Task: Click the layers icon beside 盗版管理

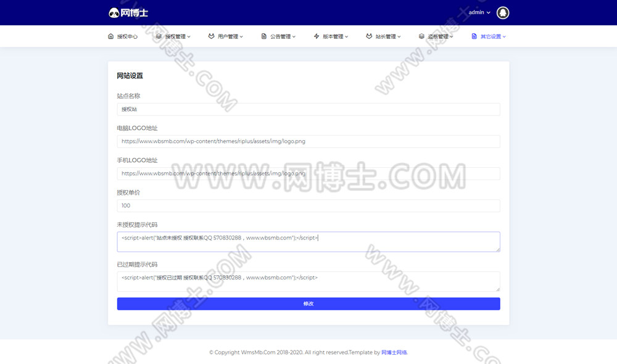Action: [x=421, y=36]
